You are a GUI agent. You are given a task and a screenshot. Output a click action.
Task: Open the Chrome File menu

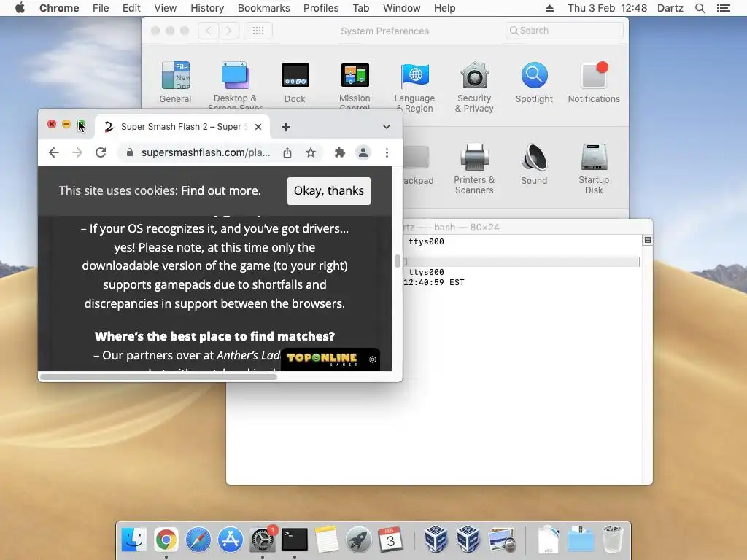101,8
